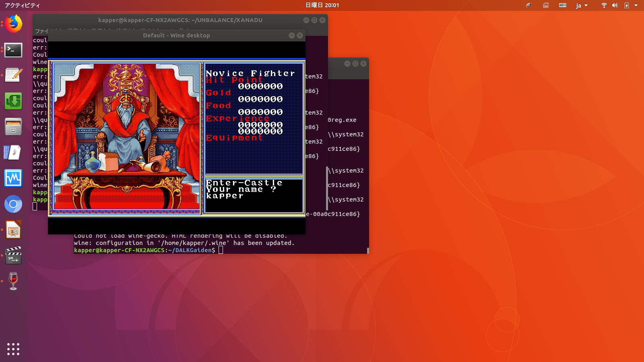This screenshot has height=362, width=644.
Task: Click the Default - Wine desktop title bar
Action: (176, 35)
